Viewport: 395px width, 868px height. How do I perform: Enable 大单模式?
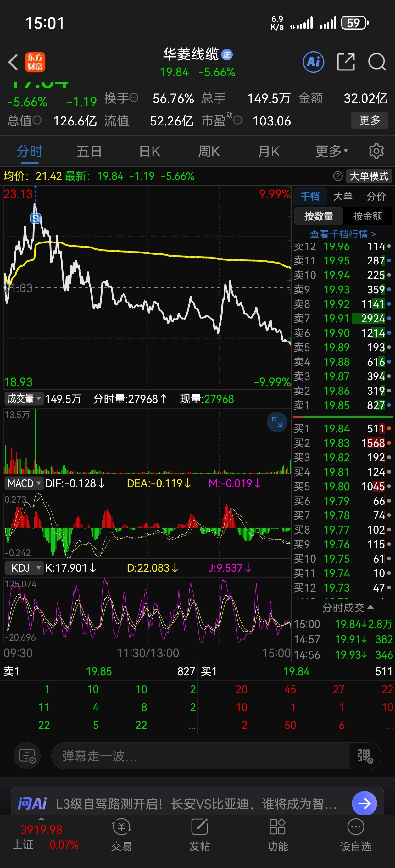click(369, 176)
